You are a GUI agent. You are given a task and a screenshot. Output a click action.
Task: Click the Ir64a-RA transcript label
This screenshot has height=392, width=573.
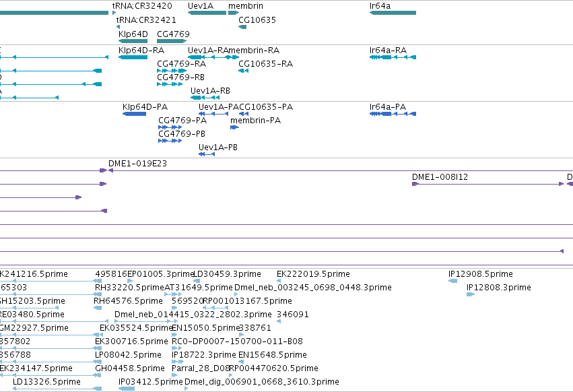tap(388, 51)
